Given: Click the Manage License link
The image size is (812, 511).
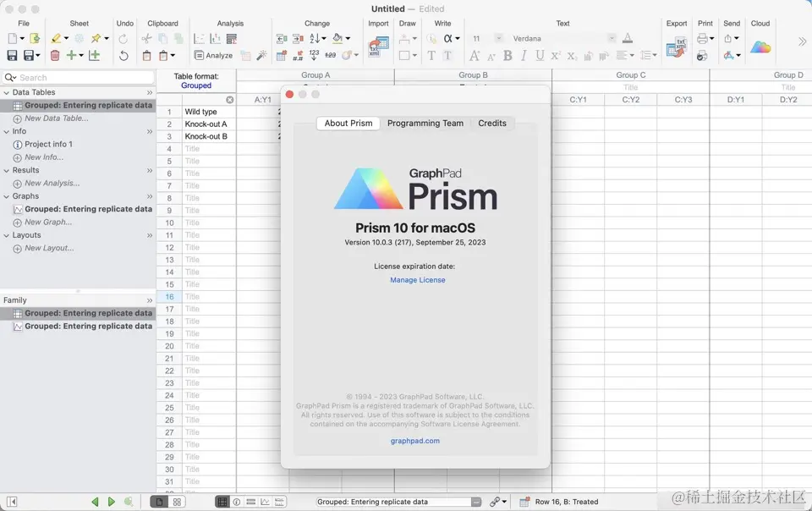Looking at the screenshot, I should click(418, 279).
